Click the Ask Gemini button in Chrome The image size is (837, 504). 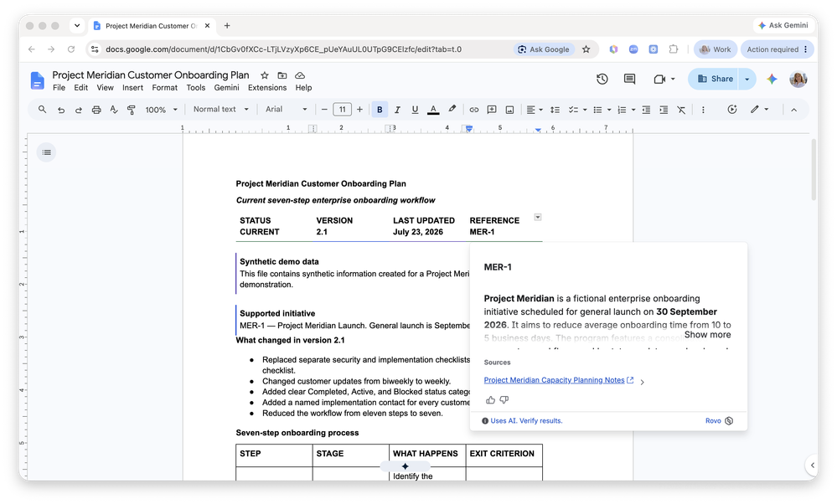(783, 26)
